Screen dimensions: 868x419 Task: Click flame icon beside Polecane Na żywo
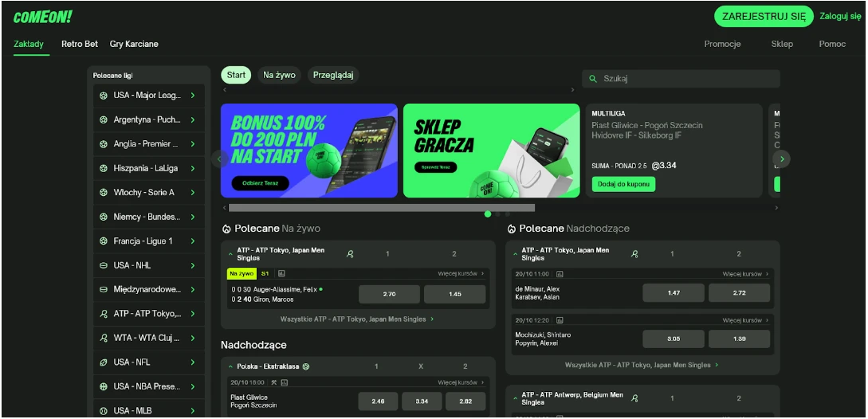click(226, 229)
